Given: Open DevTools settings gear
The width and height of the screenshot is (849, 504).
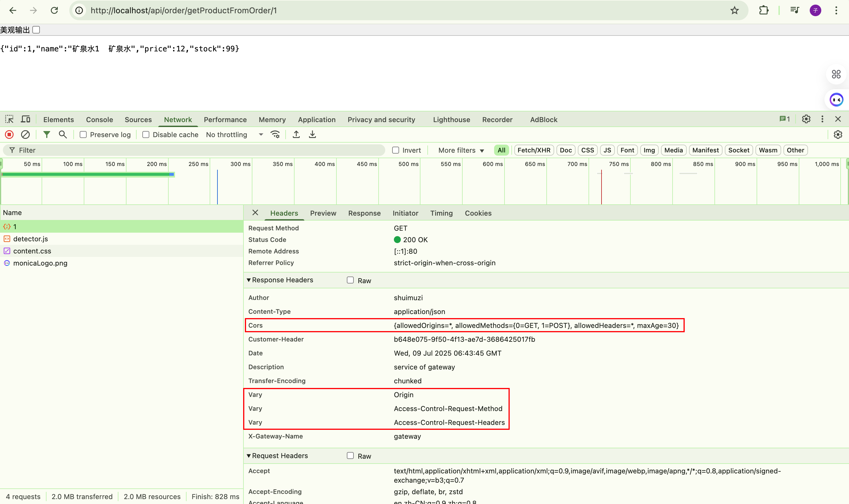Looking at the screenshot, I should click(x=806, y=119).
